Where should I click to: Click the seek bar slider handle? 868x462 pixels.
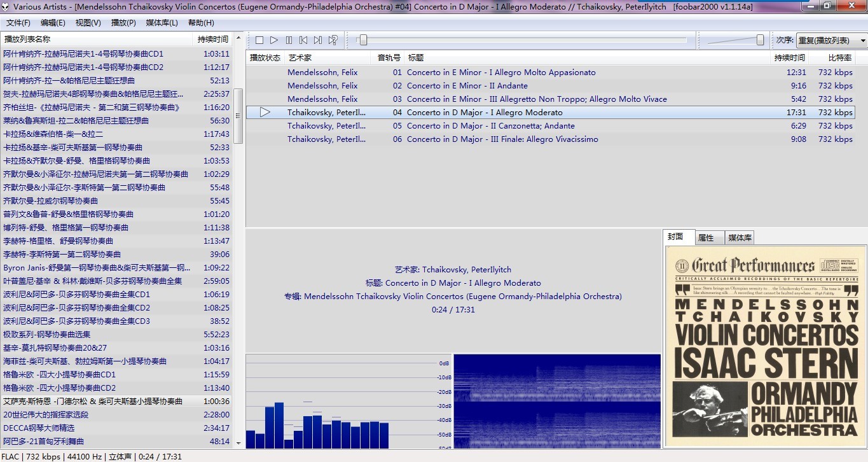point(362,40)
